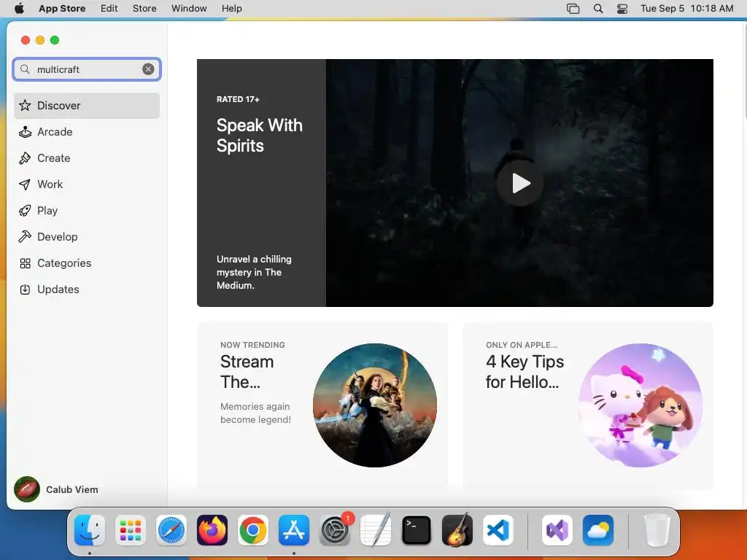Screen dimensions: 747x560
Task: Open Finder from the Dock
Action: [x=90, y=530]
